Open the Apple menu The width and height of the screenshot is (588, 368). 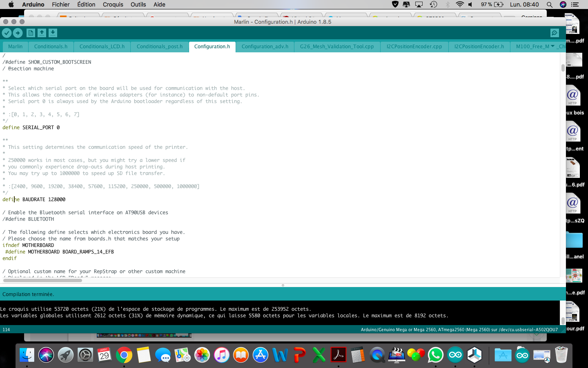click(x=11, y=4)
